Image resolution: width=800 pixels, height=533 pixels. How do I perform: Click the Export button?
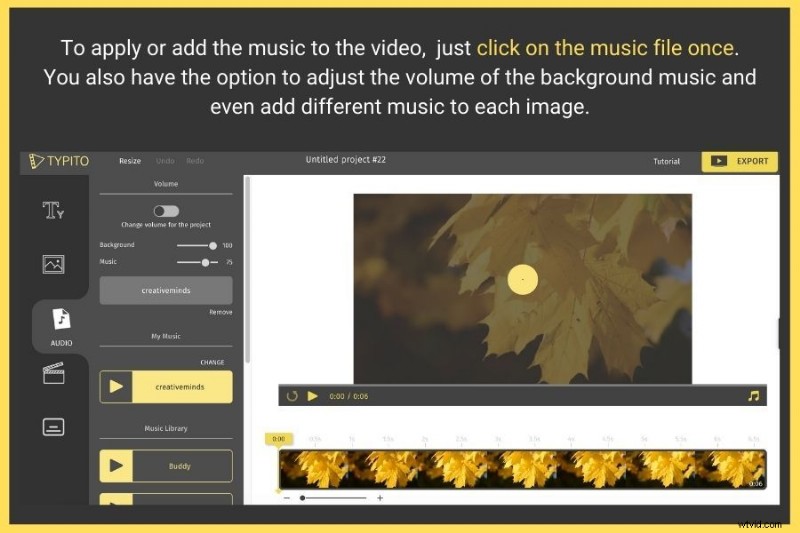pos(740,161)
